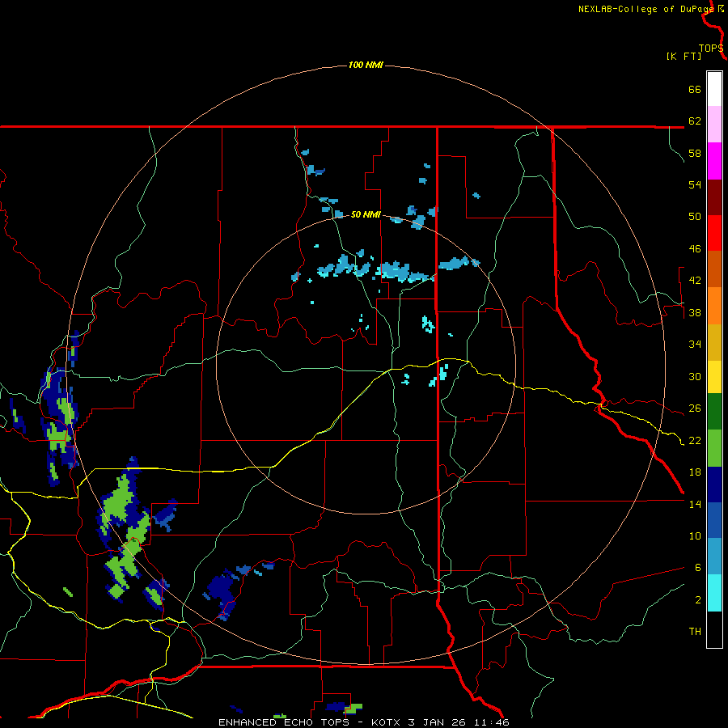Click the legend value "26"
The image size is (728, 728).
click(695, 408)
